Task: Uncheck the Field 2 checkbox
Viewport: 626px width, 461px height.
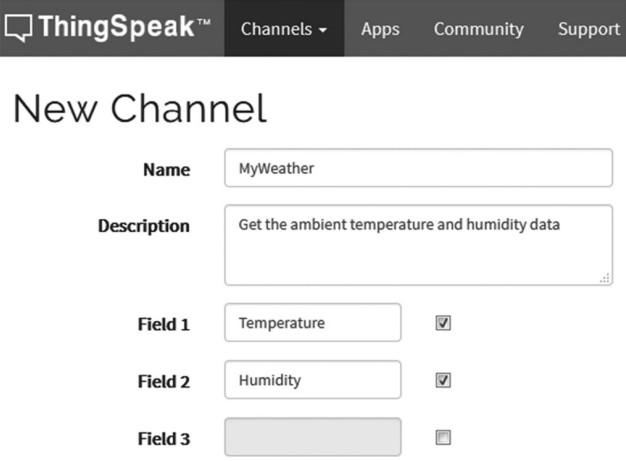Action: coord(444,380)
